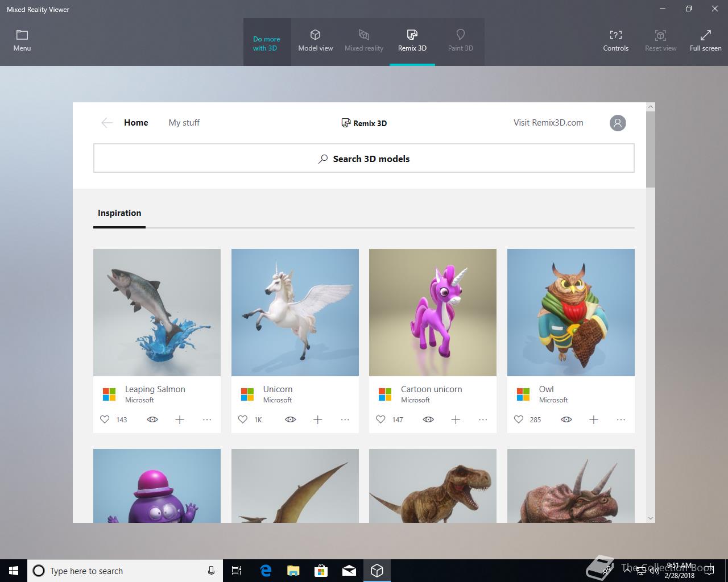Click Do more with 3D

click(x=267, y=43)
